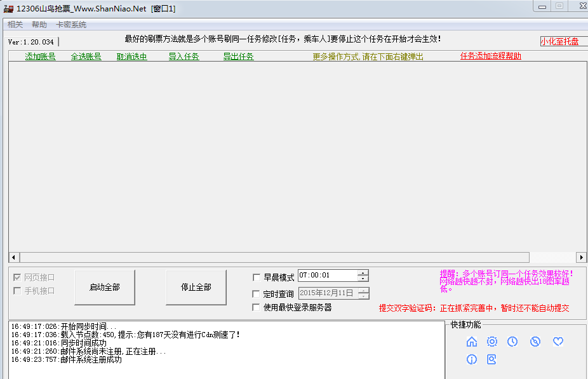Screen dimensions: 588x379
Task: Click the left arrow of horizontal scrollbar
Action: 14,257
